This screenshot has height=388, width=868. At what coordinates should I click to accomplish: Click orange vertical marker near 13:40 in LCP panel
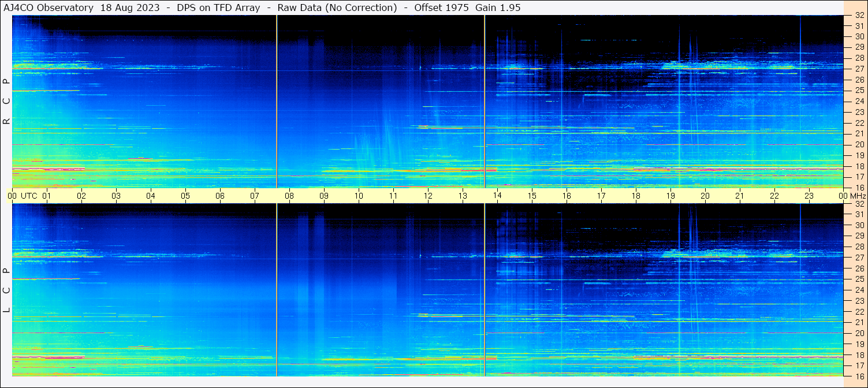tap(485, 290)
